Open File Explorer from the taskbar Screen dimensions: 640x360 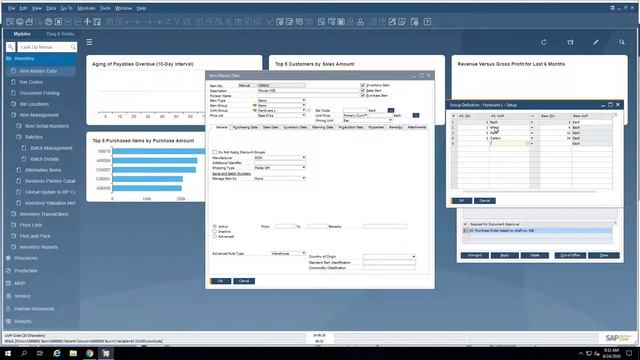pos(73,353)
